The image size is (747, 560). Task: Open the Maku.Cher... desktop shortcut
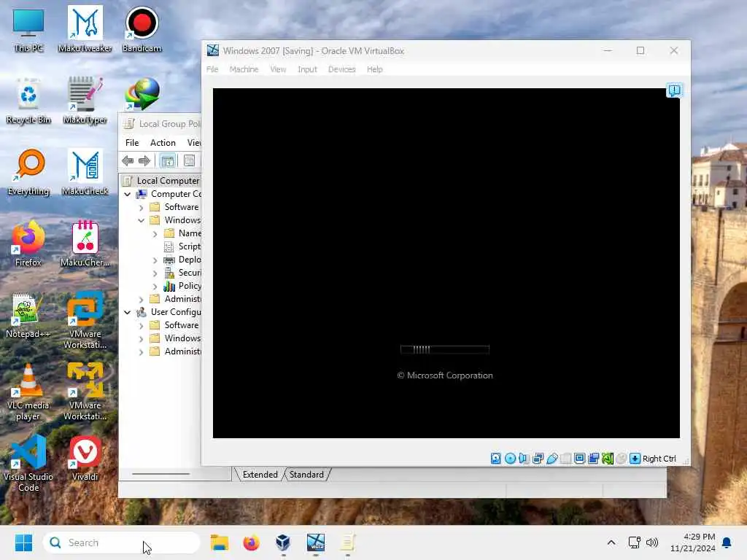tap(85, 244)
